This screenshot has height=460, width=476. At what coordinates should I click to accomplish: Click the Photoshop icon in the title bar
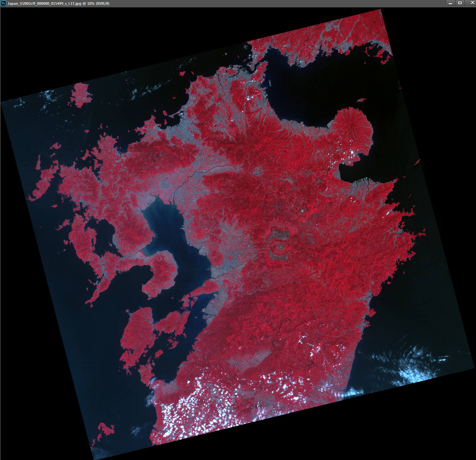(3, 3)
